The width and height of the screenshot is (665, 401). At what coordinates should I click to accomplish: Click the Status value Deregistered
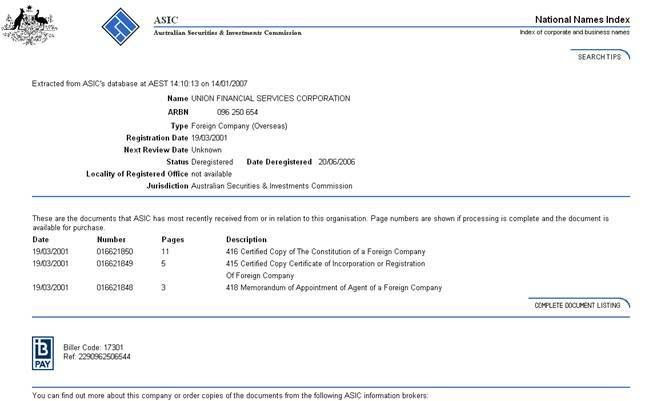tap(212, 162)
